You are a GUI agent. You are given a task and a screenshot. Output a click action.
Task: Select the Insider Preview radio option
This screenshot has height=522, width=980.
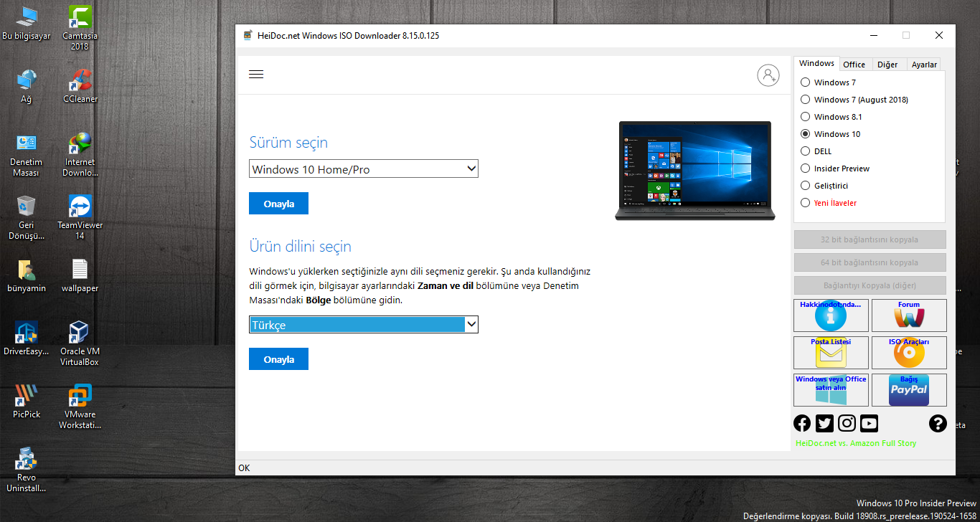(x=835, y=169)
